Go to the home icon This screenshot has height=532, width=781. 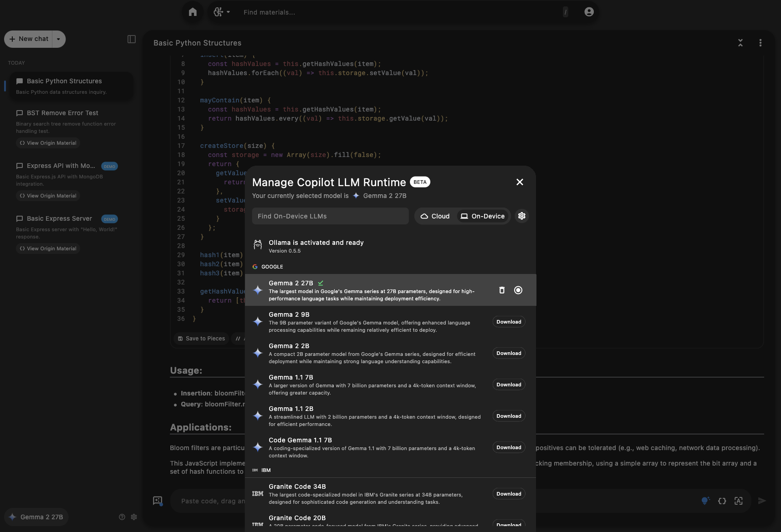coord(193,12)
